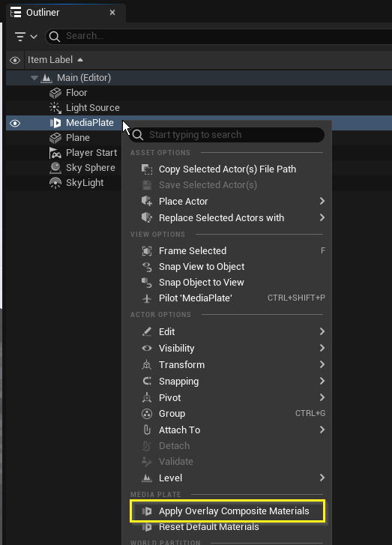Close the Outliner tab
The image size is (392, 545).
tap(112, 13)
